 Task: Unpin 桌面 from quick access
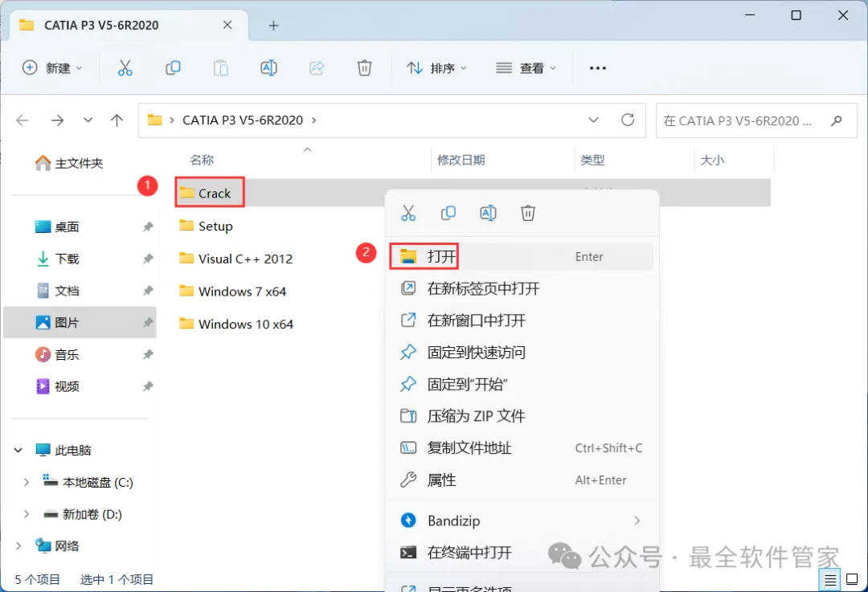(x=148, y=227)
